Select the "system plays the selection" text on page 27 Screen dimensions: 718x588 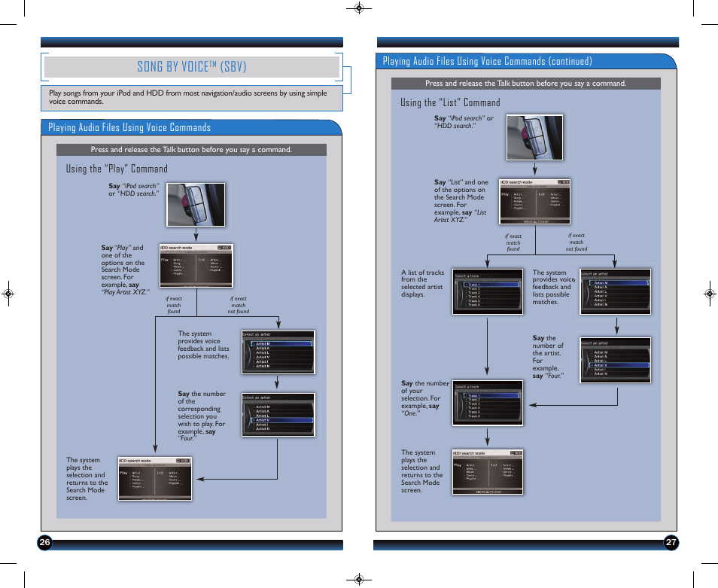[421, 471]
